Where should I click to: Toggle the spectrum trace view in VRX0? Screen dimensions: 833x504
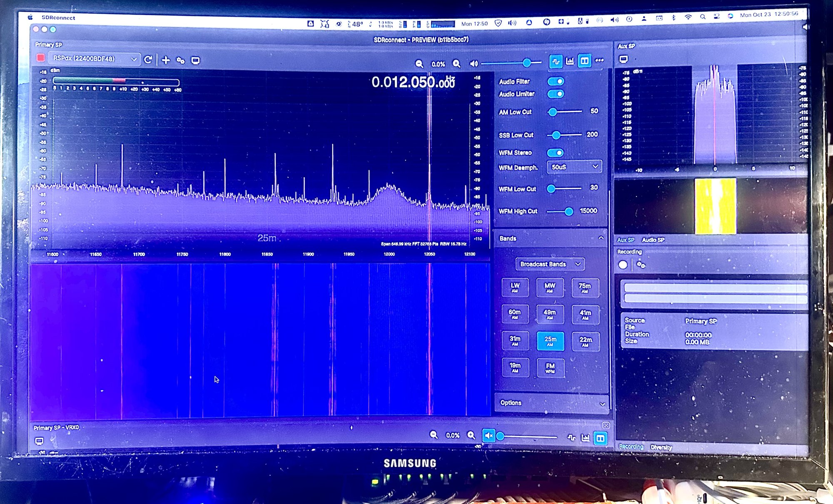click(571, 437)
